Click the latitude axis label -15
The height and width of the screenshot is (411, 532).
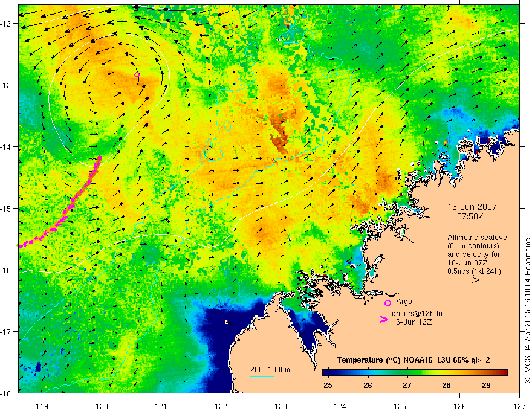pos(6,208)
